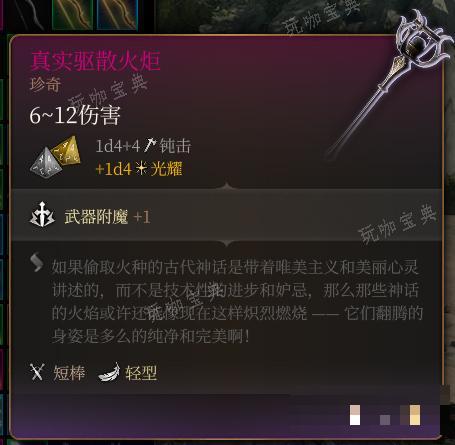
Task: Click the bludgeoning hammer icon next to 1d4+4
Action: (x=150, y=146)
